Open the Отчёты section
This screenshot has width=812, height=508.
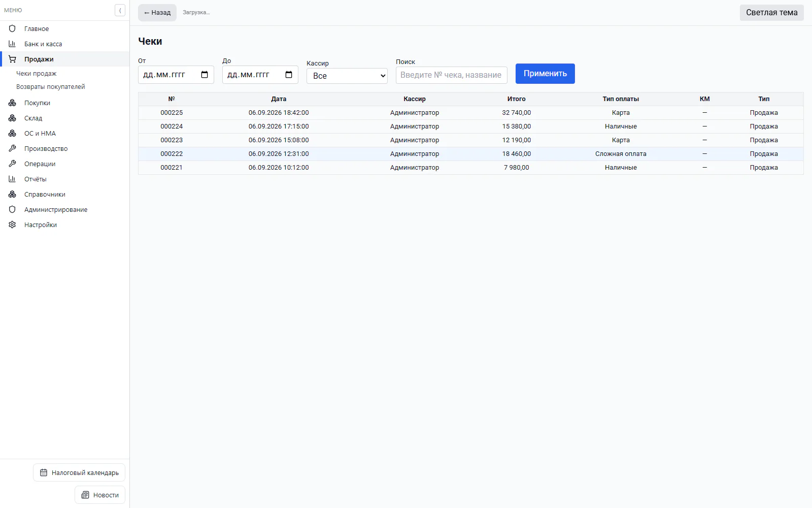point(65,179)
